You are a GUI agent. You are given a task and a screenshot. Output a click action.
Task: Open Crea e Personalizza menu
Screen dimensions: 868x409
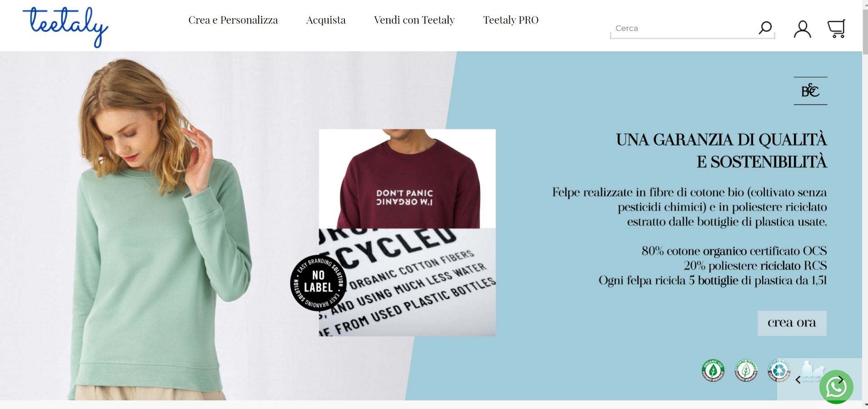click(233, 20)
